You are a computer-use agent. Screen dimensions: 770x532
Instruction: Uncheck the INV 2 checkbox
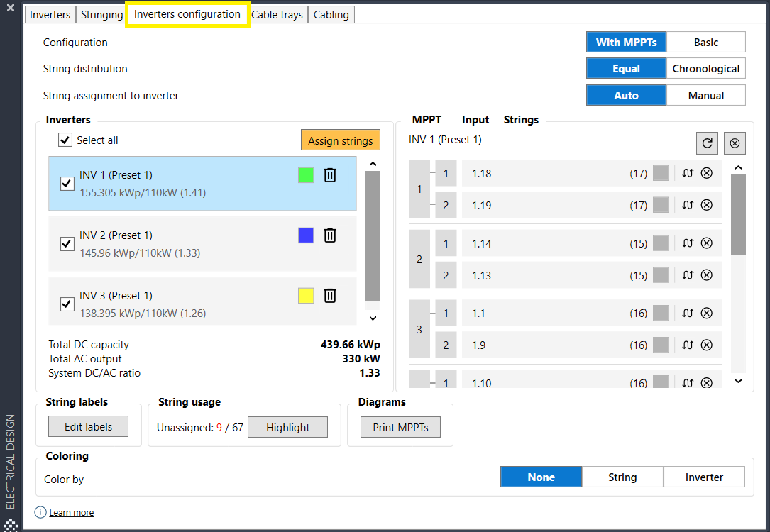click(x=67, y=243)
